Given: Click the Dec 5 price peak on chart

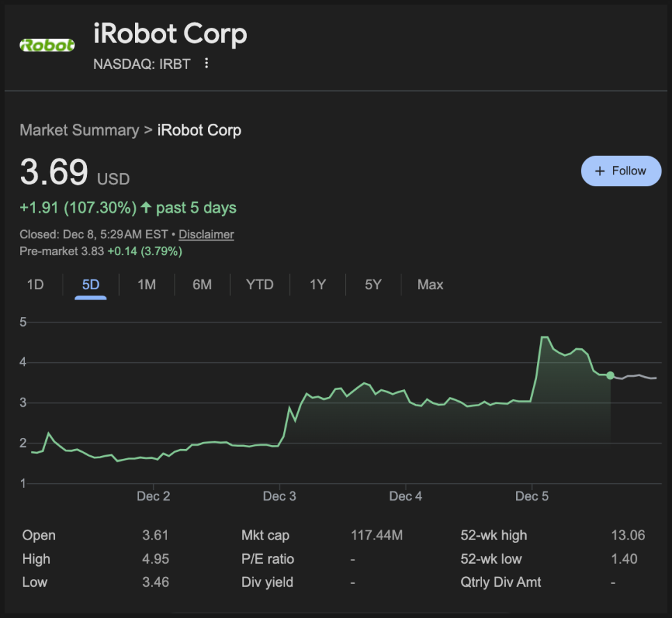Looking at the screenshot, I should (545, 338).
